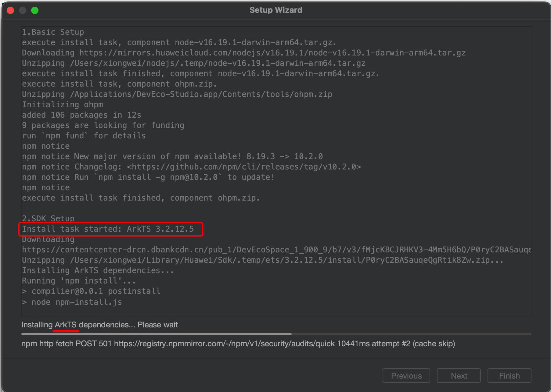The image size is (551, 392).
Task: Click the '2.SDK Setup' heading in the log
Action: tap(48, 218)
